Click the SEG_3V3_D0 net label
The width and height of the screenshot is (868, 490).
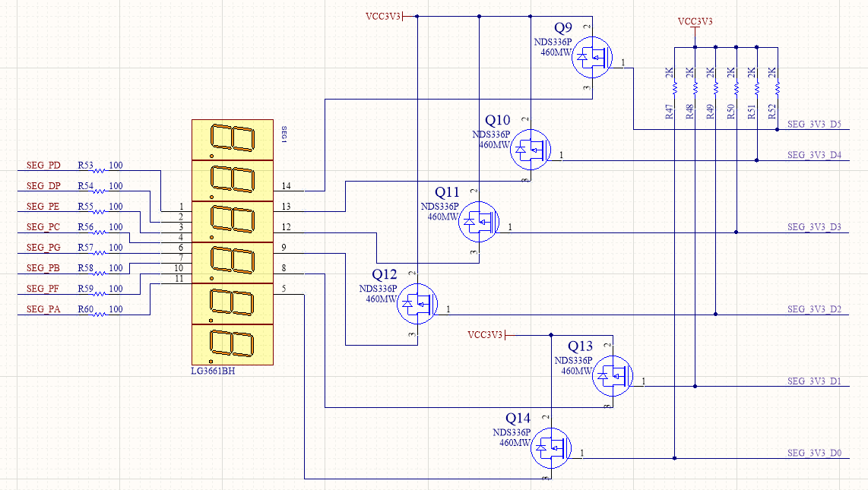814,453
